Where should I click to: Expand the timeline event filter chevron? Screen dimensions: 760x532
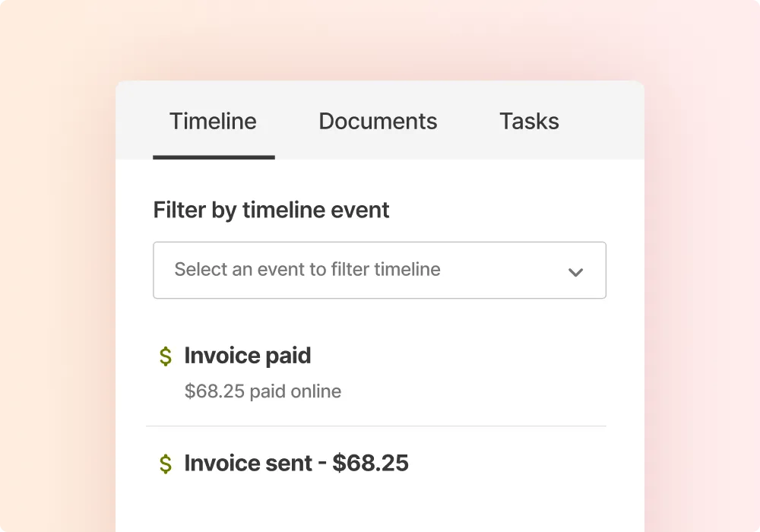[575, 271]
